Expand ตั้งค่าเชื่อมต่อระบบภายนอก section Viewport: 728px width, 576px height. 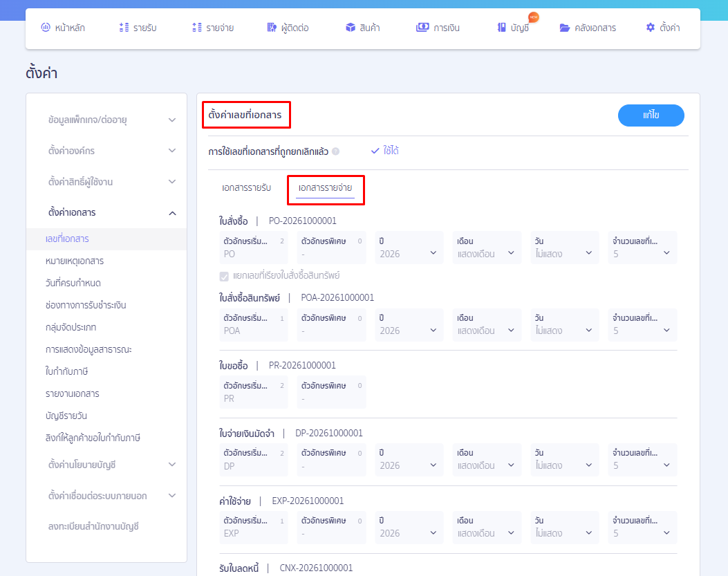click(x=172, y=496)
